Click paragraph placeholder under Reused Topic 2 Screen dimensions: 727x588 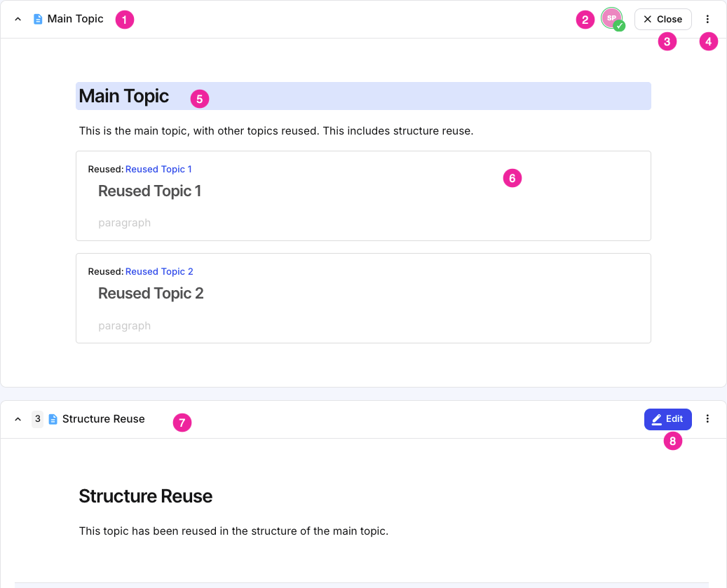tap(125, 325)
